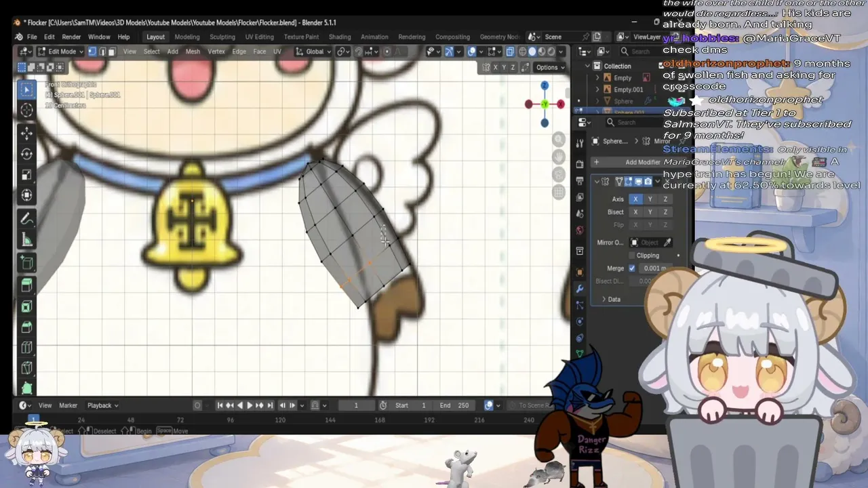Toggle proportional editing in header

(387, 52)
